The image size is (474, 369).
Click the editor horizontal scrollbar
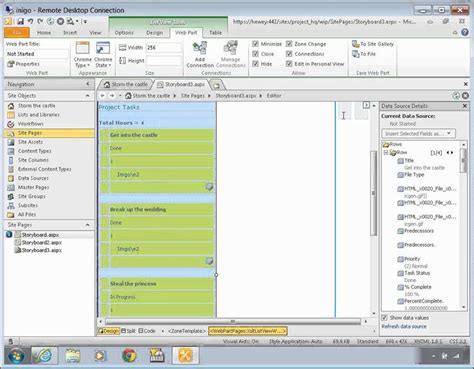pos(233,322)
